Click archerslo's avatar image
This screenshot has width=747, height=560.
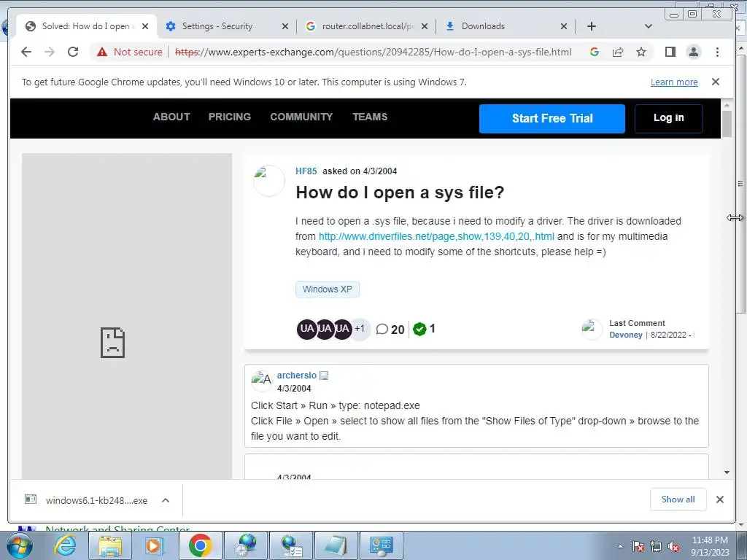(262, 381)
